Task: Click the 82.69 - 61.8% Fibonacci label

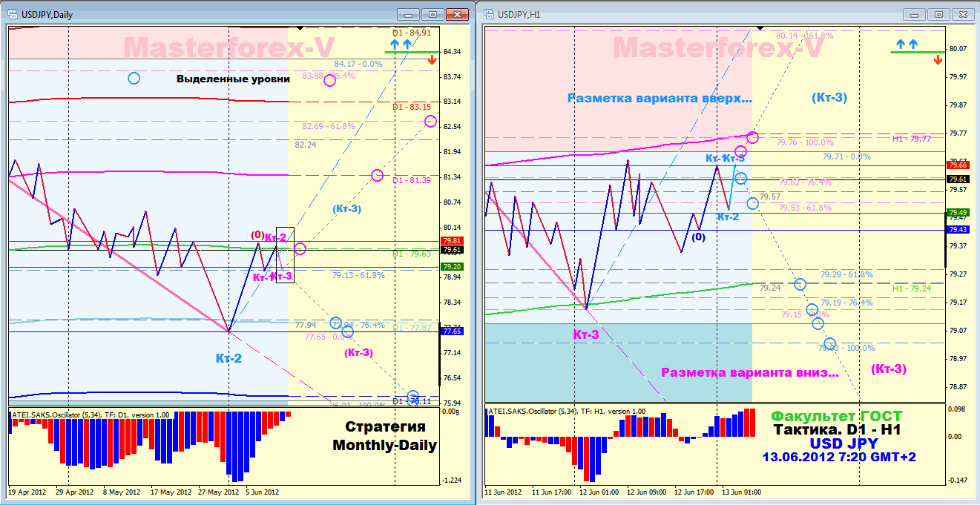Action: (x=329, y=126)
